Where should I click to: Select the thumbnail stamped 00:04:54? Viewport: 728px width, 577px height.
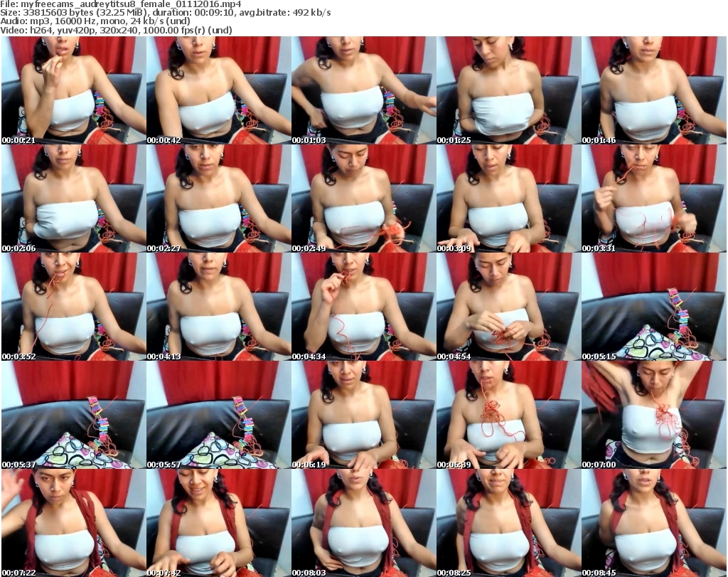(509, 307)
